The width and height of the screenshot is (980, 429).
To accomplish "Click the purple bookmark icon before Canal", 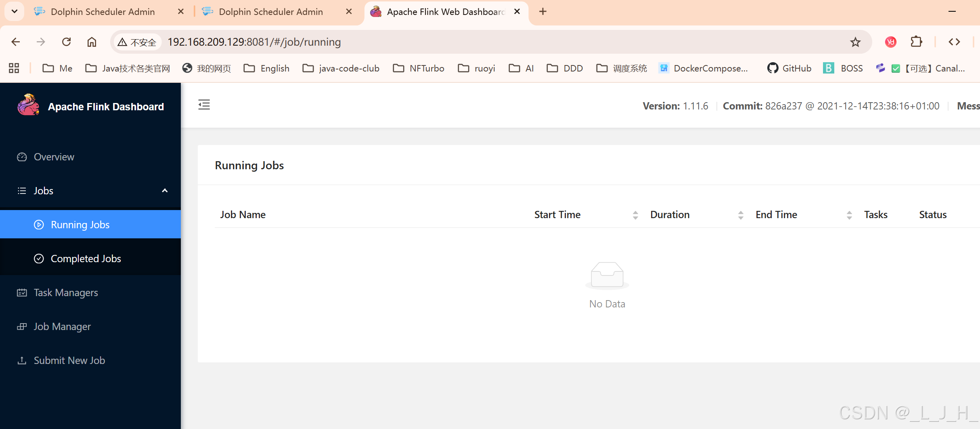I will coord(880,68).
